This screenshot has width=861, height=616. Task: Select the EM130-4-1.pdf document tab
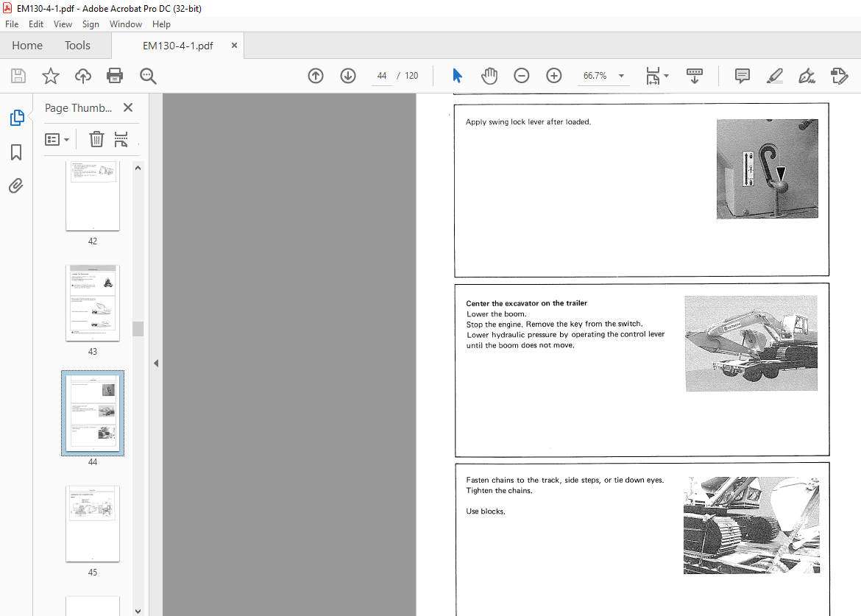[178, 46]
